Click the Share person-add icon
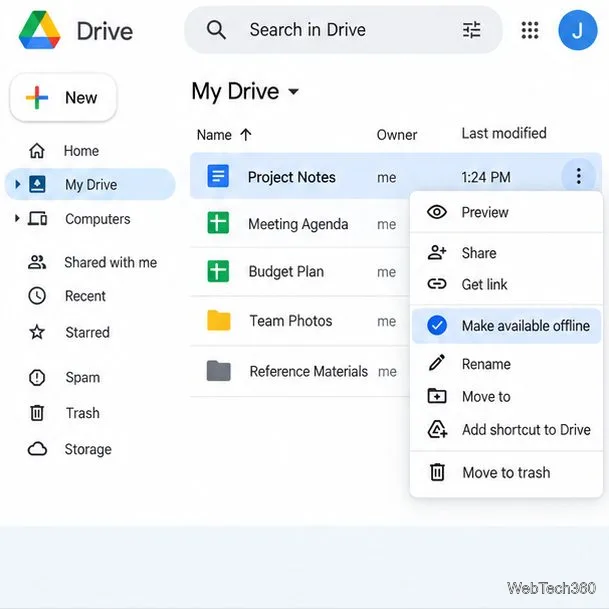This screenshot has width=609, height=609. click(437, 252)
